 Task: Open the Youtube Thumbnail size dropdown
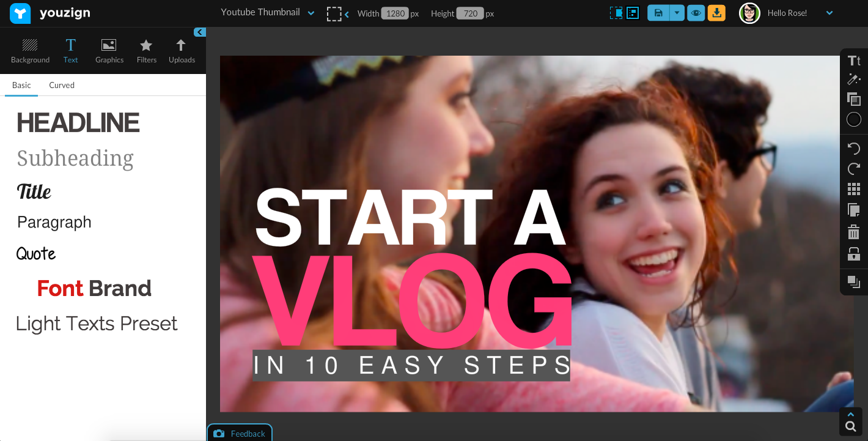[x=268, y=12]
